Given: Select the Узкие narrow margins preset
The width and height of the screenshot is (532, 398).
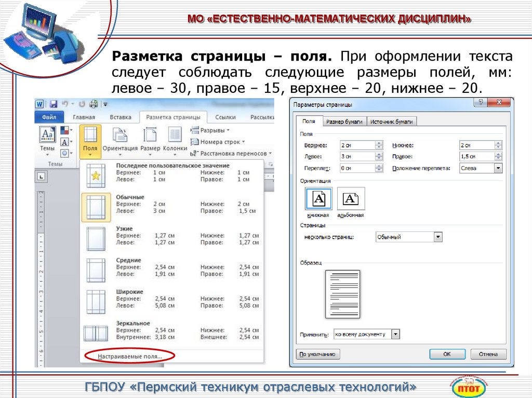Looking at the screenshot, I should click(172, 239).
